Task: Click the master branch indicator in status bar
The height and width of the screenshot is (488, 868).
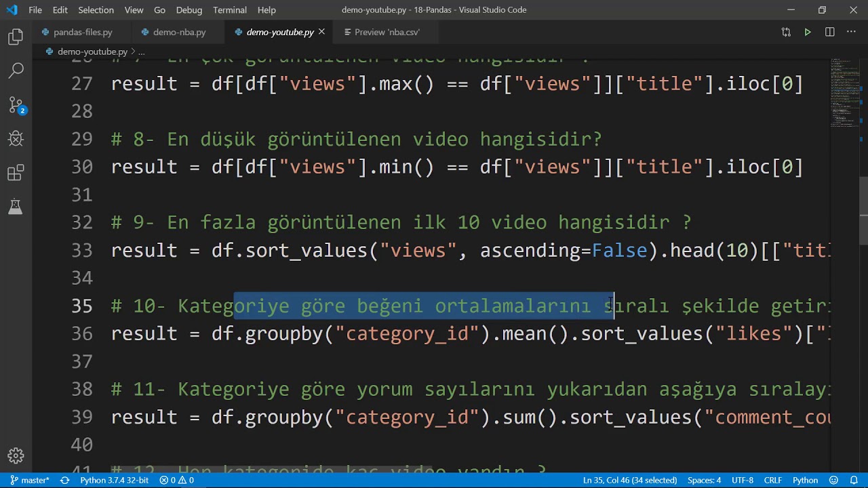Action: point(30,480)
